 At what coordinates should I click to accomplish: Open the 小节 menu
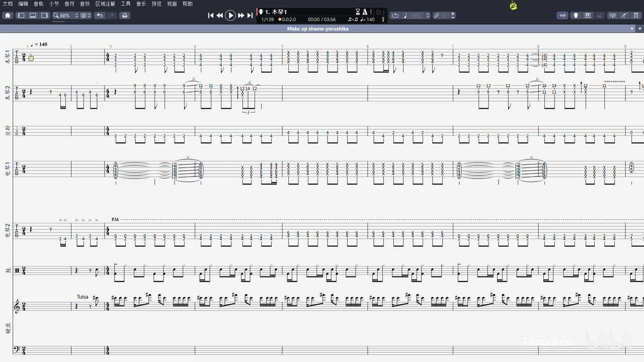54,4
